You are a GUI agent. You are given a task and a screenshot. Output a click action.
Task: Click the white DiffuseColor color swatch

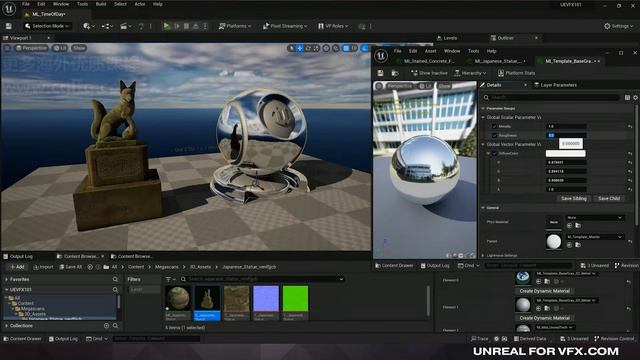566,153
